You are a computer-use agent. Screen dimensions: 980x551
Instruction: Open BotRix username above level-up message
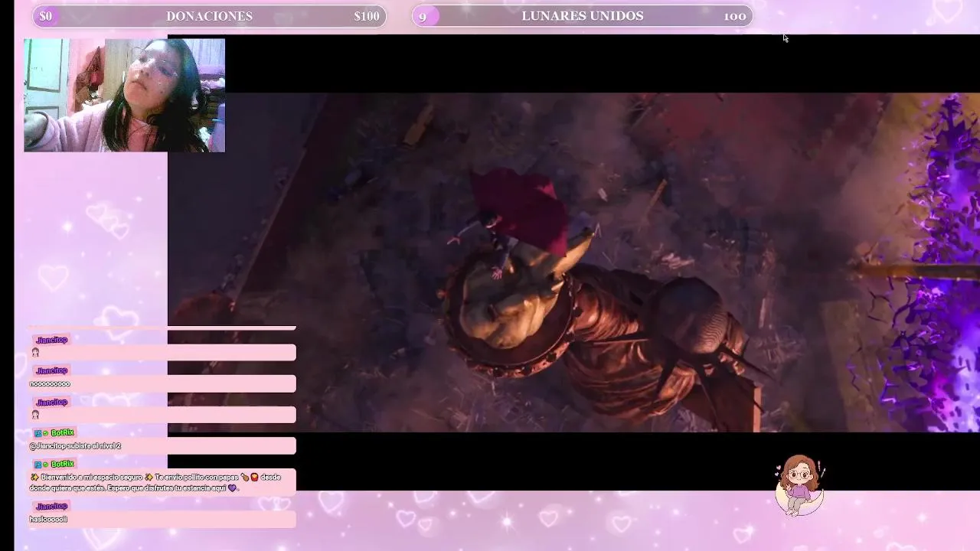pyautogui.click(x=62, y=433)
